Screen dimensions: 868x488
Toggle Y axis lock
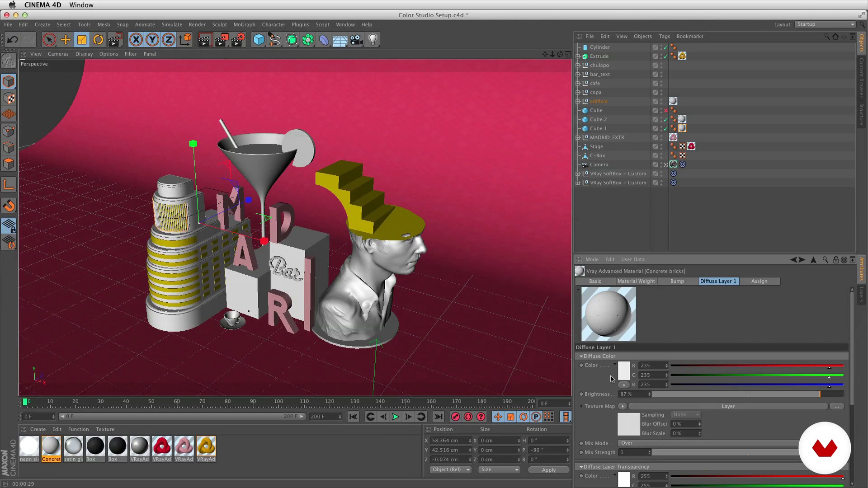(x=152, y=40)
